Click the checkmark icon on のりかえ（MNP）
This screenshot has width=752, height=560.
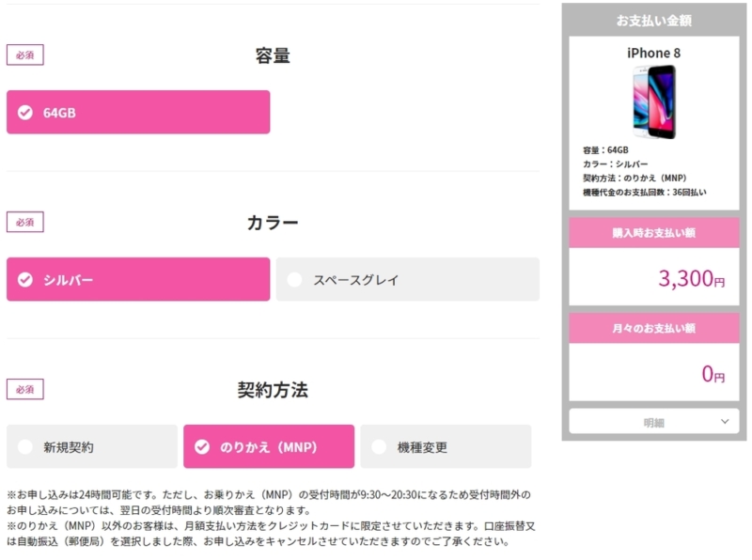click(x=202, y=447)
